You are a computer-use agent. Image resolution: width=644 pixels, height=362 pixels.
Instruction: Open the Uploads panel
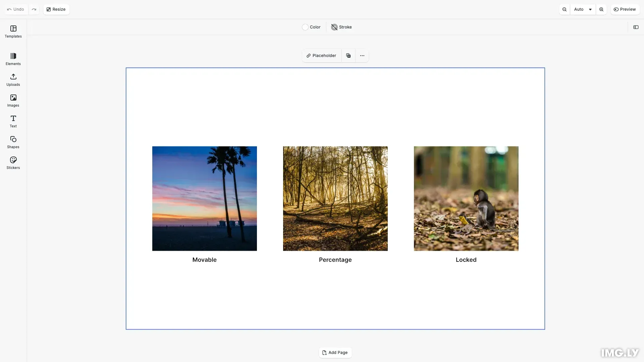[x=13, y=80]
